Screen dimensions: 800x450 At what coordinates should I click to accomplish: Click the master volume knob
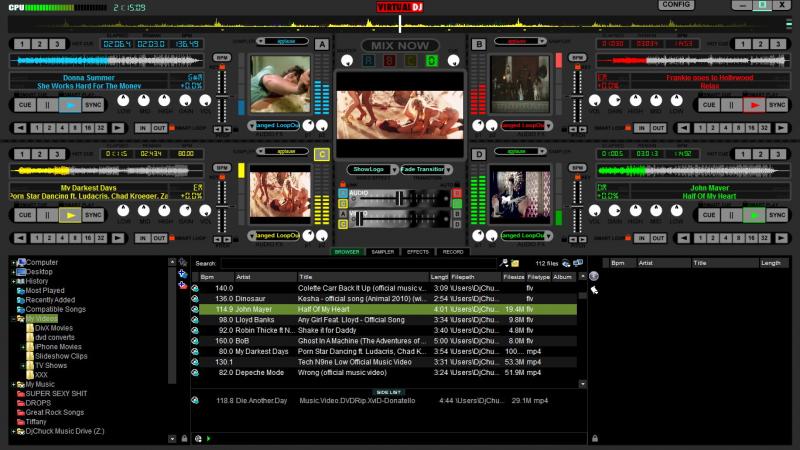point(347,61)
